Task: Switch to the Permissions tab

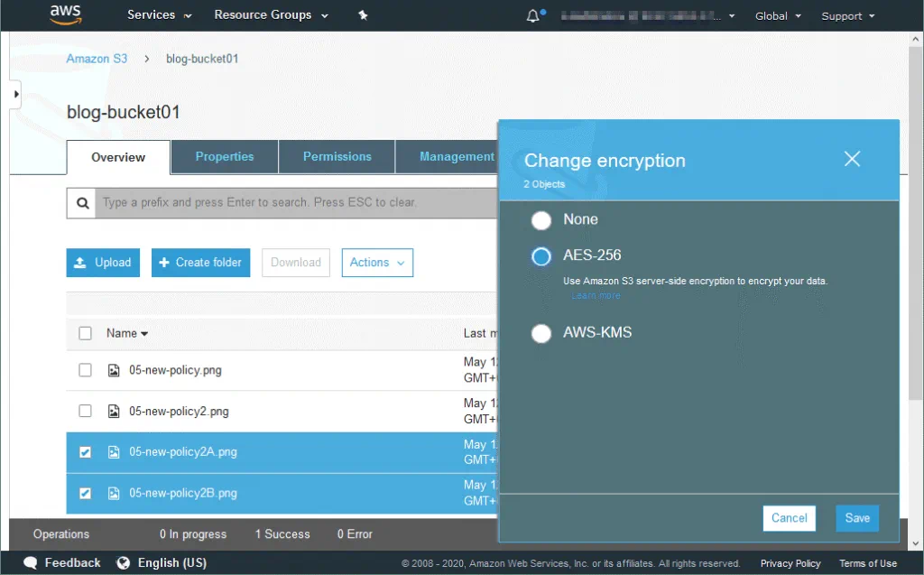Action: (x=337, y=157)
